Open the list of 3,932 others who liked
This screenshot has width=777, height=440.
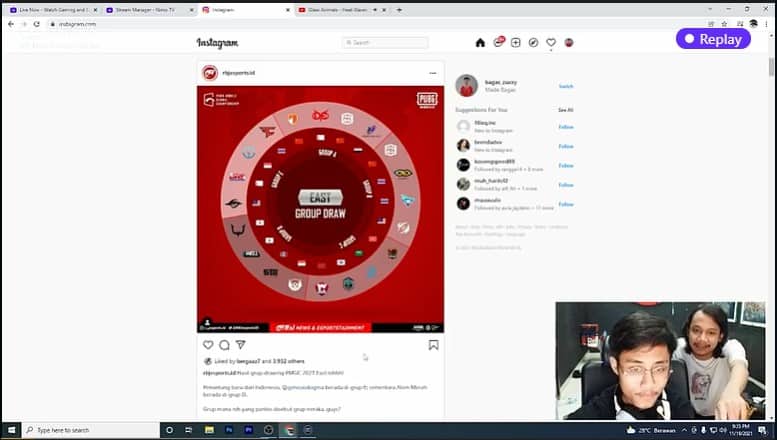[288, 361]
